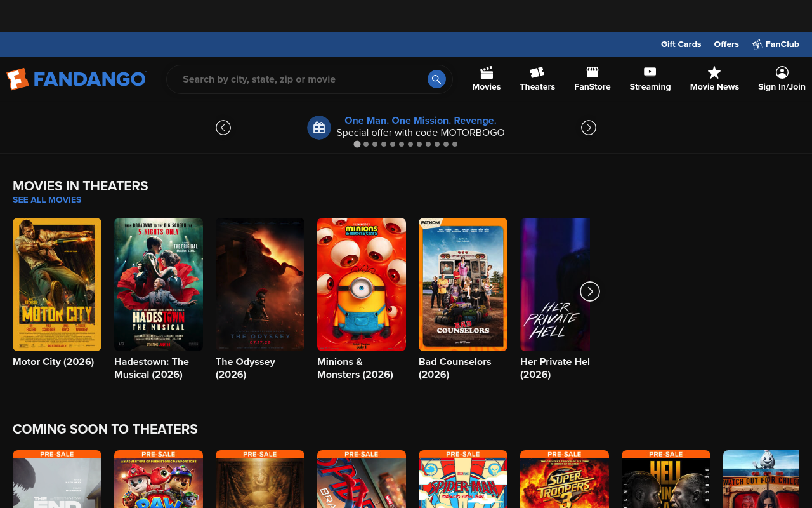
Task: Click Her Private Hell (2026) title
Action: 555,368
